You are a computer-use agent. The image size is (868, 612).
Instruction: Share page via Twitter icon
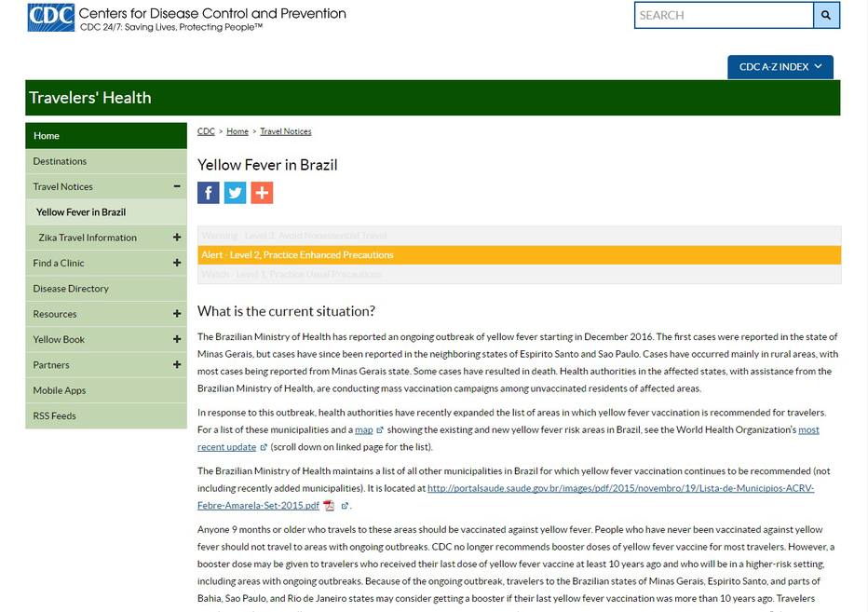235,193
